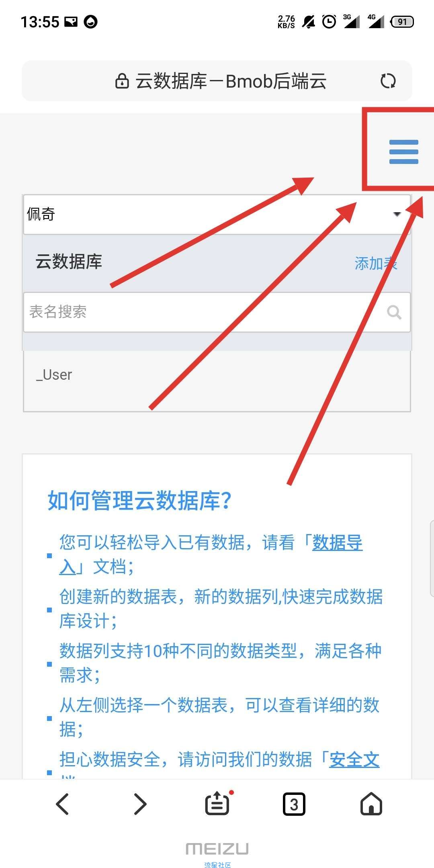The height and width of the screenshot is (868, 434).
Task: Focus the 表名搜索 search field
Action: pos(217,312)
